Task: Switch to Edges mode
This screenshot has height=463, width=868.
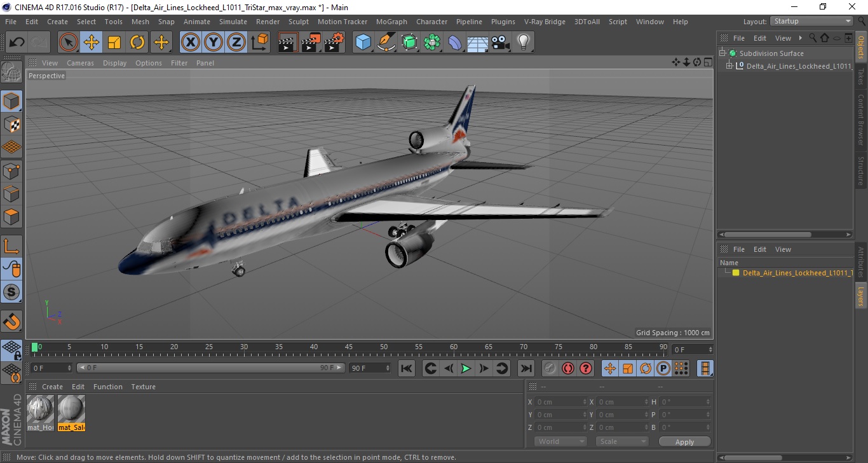Action: (x=11, y=193)
